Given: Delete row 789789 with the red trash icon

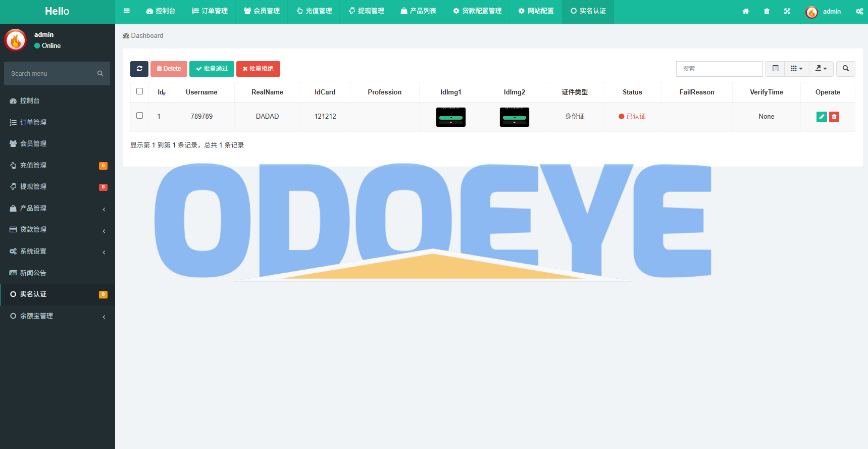Looking at the screenshot, I should coord(834,117).
